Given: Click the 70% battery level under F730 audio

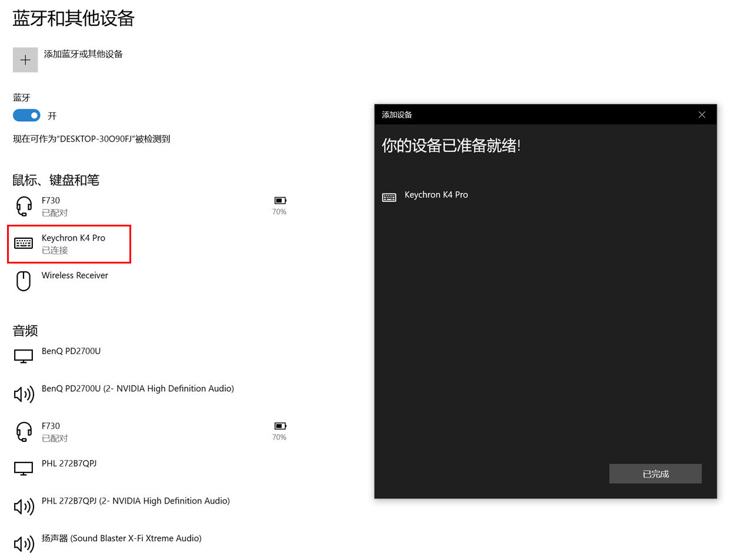Looking at the screenshot, I should click(279, 437).
